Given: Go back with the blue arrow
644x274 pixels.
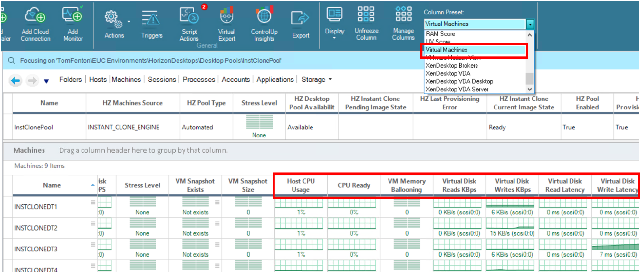Looking at the screenshot, I should [x=15, y=80].
